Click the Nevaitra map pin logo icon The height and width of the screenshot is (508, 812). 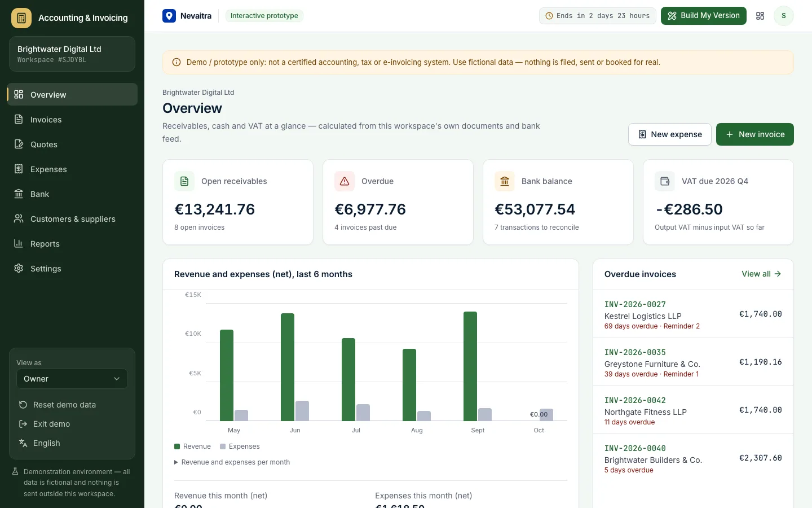[169, 16]
